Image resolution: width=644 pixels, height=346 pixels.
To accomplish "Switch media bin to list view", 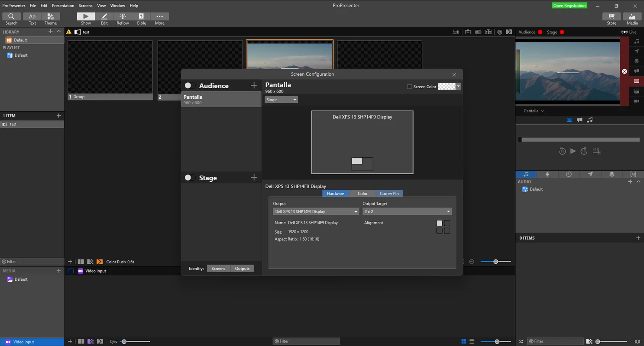I will pyautogui.click(x=472, y=341).
